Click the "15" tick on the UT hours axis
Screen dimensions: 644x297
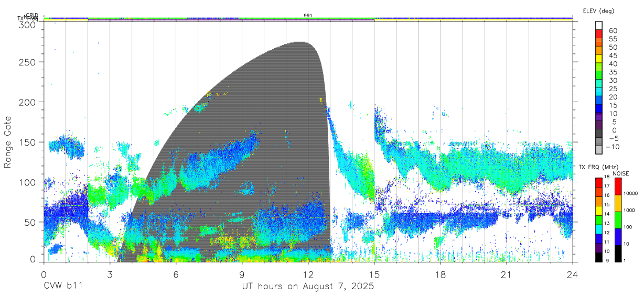(374, 274)
